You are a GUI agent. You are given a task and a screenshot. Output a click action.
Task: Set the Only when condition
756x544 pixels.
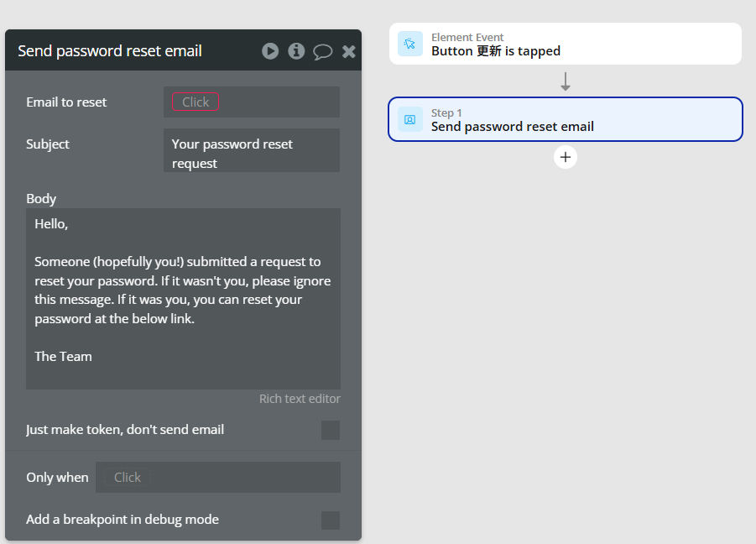pos(218,477)
